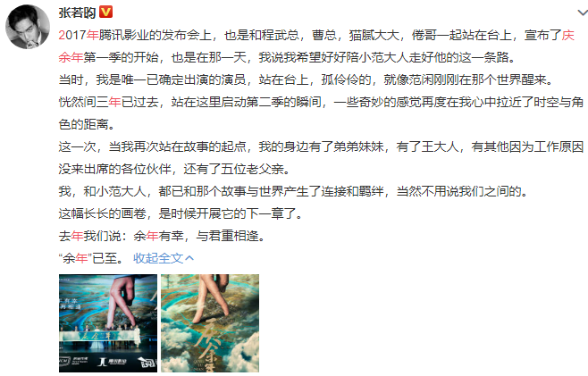Open the 张若昀 username link
This screenshot has width=588, height=376.
click(77, 13)
